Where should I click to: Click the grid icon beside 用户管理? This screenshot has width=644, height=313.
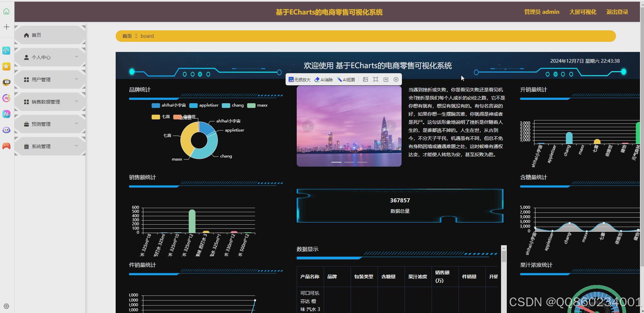(26, 80)
